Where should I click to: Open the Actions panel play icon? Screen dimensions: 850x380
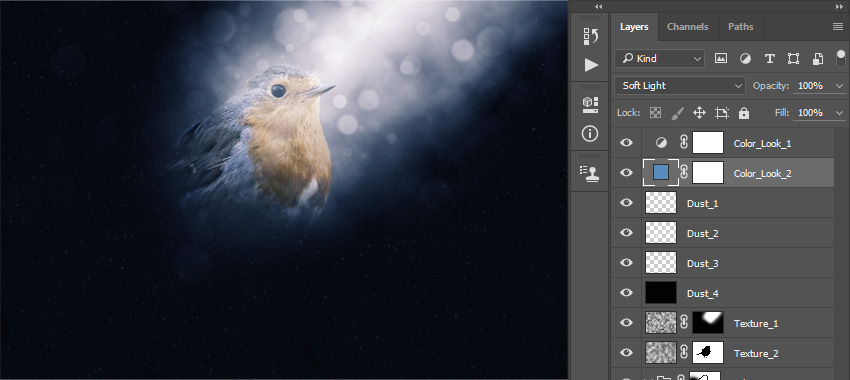591,66
